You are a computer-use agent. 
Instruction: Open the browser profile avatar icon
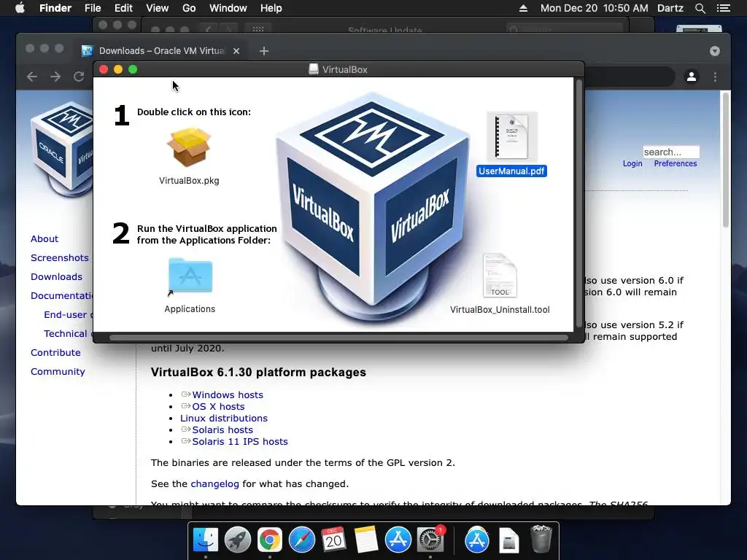(692, 76)
